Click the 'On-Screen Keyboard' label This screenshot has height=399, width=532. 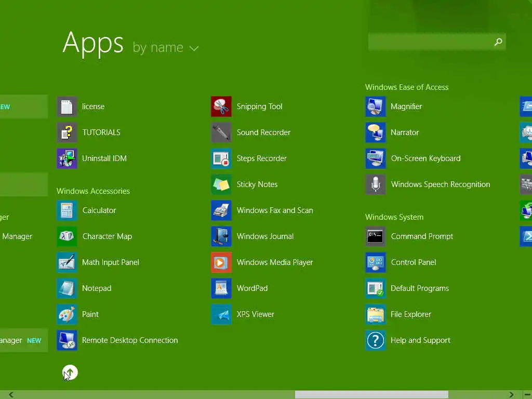point(425,158)
